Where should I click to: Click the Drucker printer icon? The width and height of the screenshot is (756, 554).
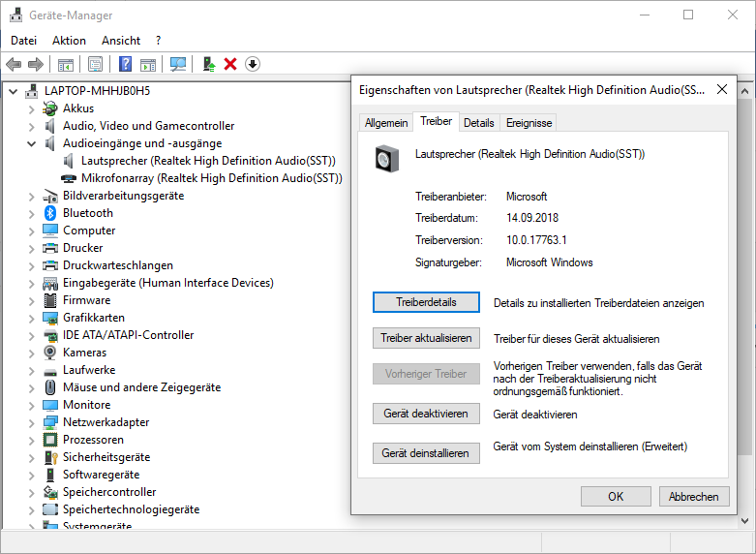(x=50, y=248)
